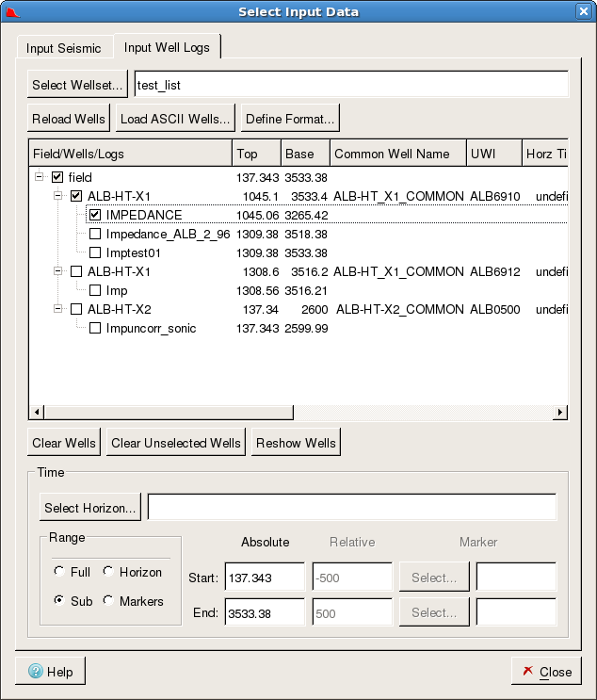Select the Markers range radio button
597x700 pixels.
point(108,600)
